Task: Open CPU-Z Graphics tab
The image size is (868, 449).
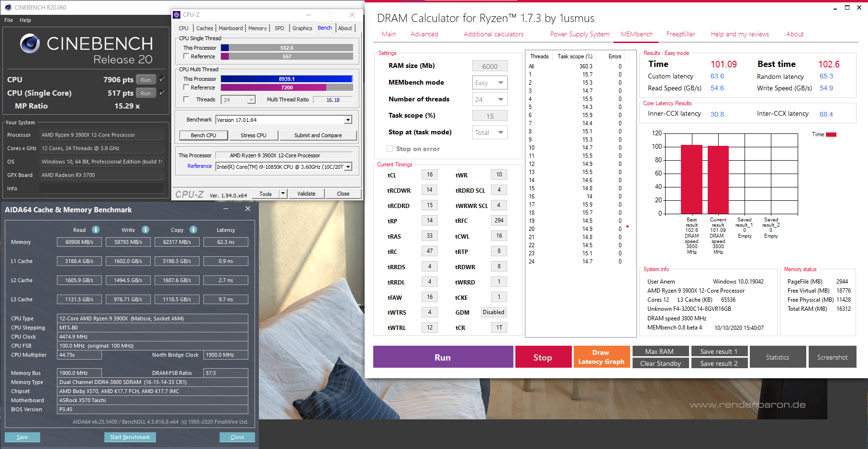Action: (302, 28)
